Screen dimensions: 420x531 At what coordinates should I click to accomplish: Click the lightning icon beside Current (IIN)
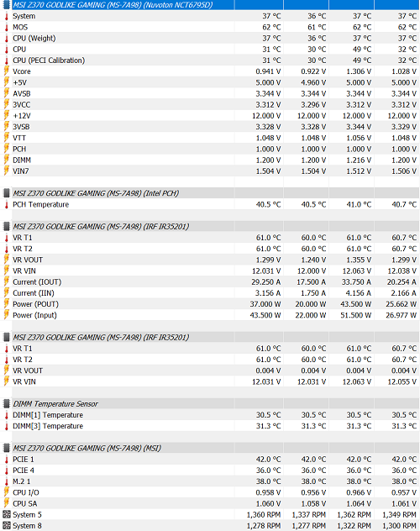tap(6, 293)
